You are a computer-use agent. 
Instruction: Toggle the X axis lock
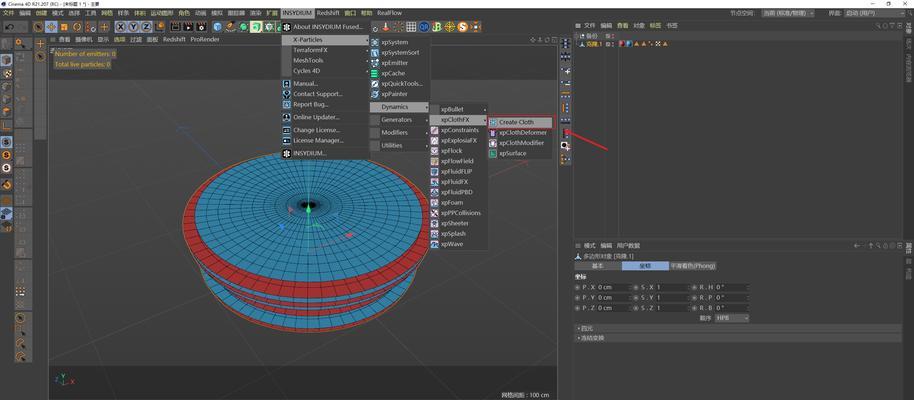coord(121,27)
